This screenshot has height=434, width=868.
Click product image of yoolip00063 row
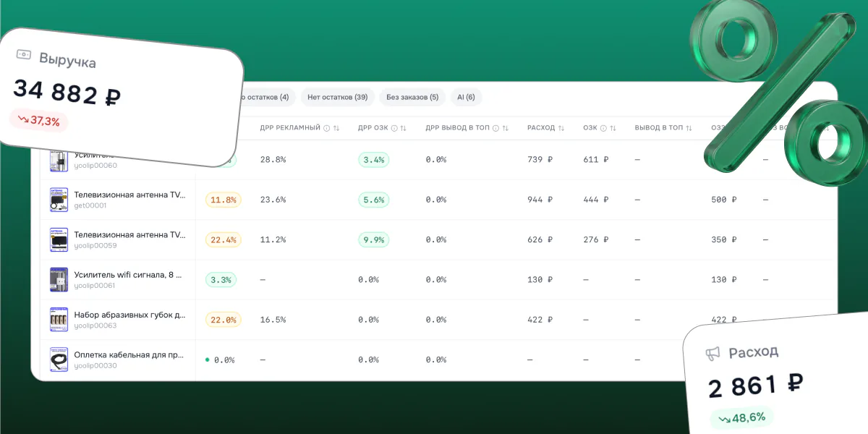59,320
